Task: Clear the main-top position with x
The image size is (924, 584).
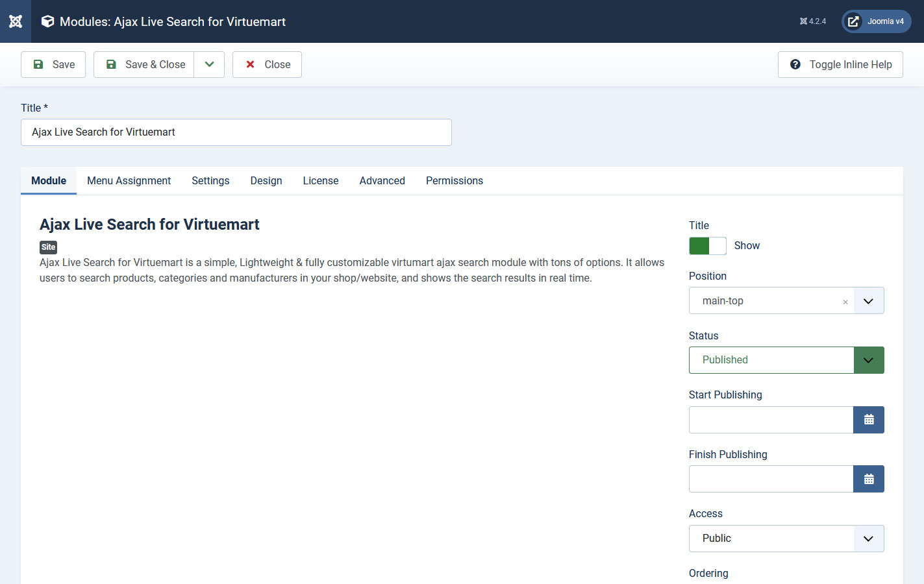Action: (x=845, y=302)
